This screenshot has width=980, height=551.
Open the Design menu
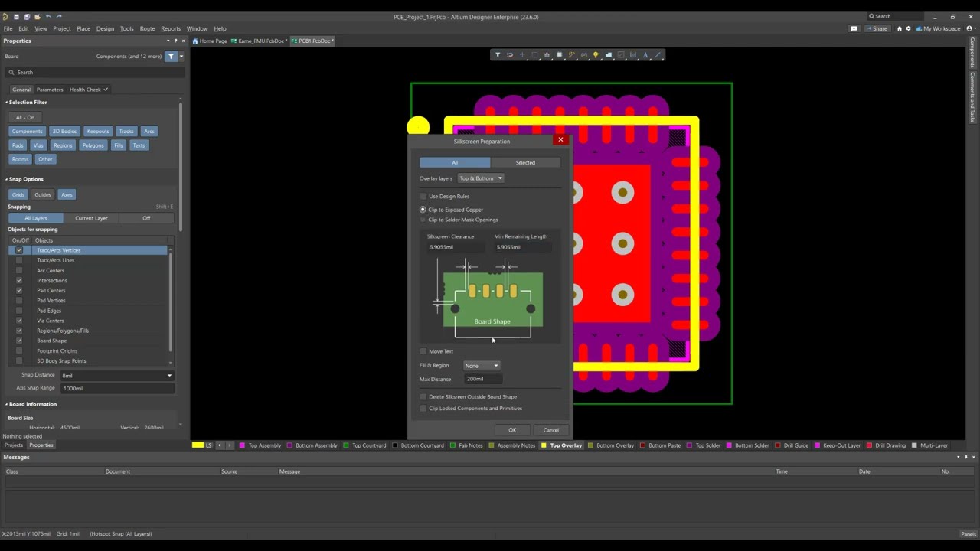[105, 28]
